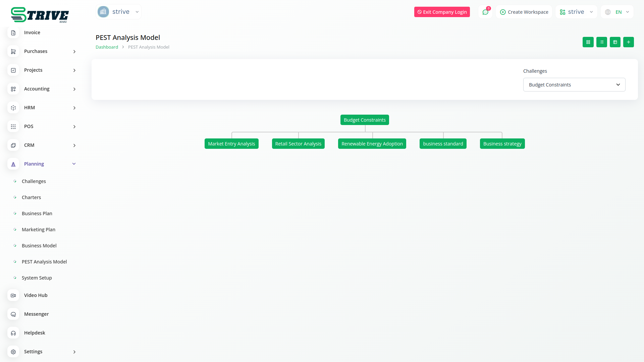The height and width of the screenshot is (362, 644).
Task: Open the strive workspace switcher dropdown
Action: [x=576, y=12]
